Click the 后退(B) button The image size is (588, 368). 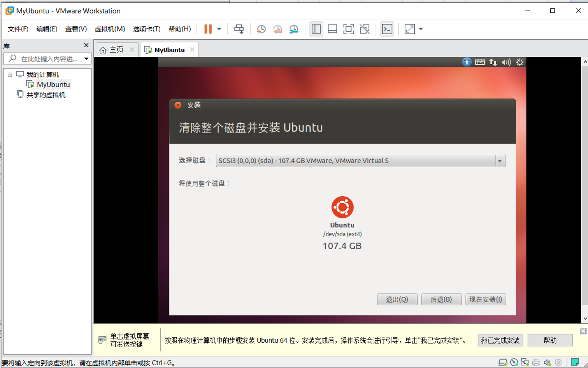[441, 299]
